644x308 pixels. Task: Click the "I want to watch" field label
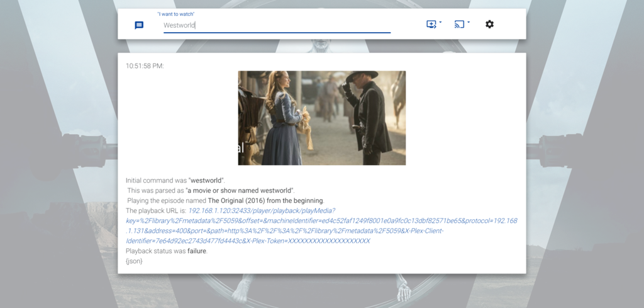tap(176, 14)
